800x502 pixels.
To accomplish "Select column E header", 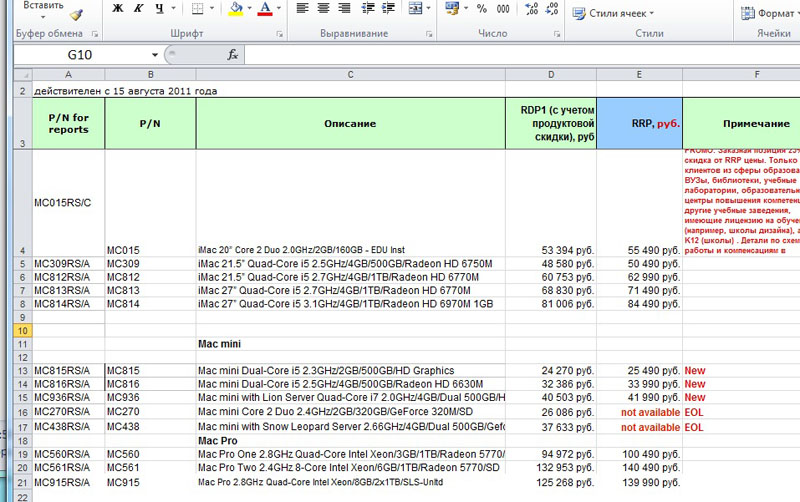I will tap(639, 75).
